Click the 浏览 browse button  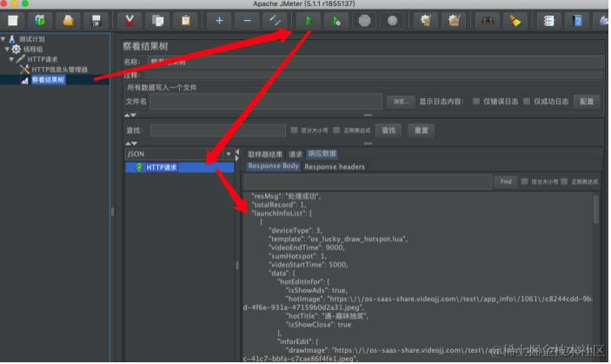coord(401,102)
